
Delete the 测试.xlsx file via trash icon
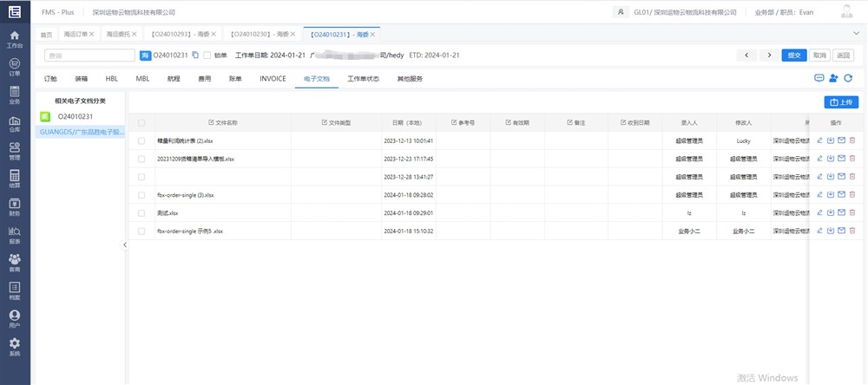coord(852,212)
